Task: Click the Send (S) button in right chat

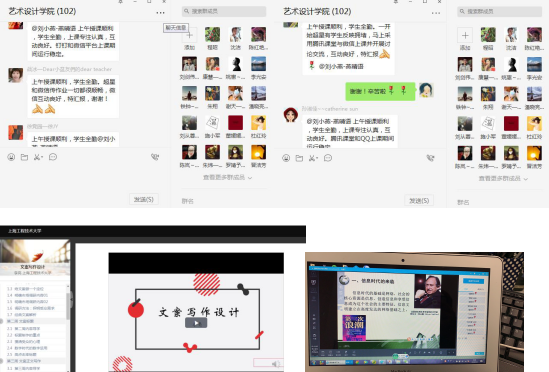Action: click(x=419, y=201)
